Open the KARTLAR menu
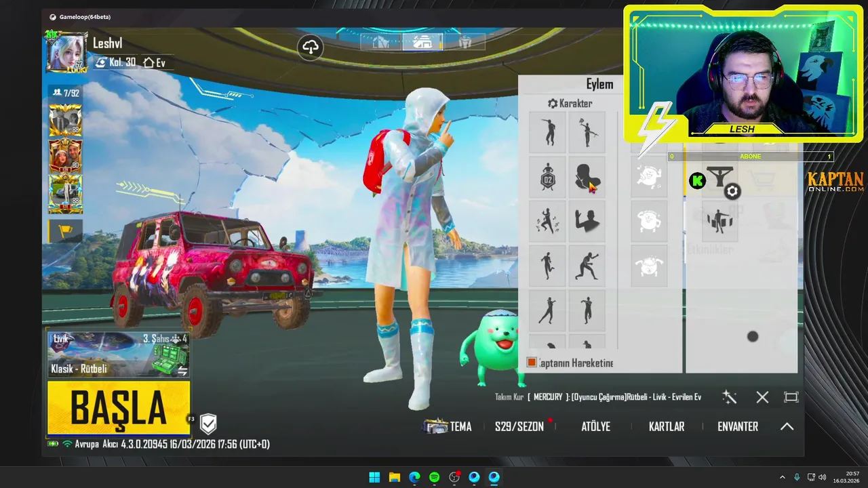Viewport: 868px width, 488px height. [x=667, y=426]
